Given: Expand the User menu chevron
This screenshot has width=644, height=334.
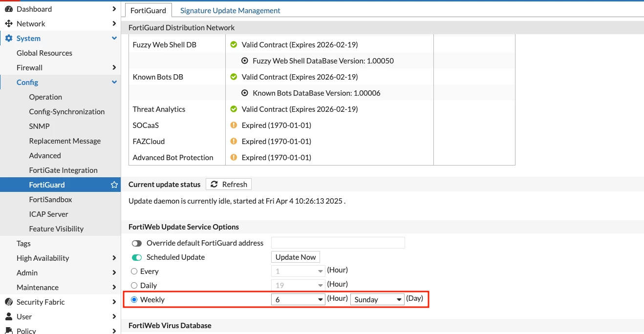Looking at the screenshot, I should [114, 316].
